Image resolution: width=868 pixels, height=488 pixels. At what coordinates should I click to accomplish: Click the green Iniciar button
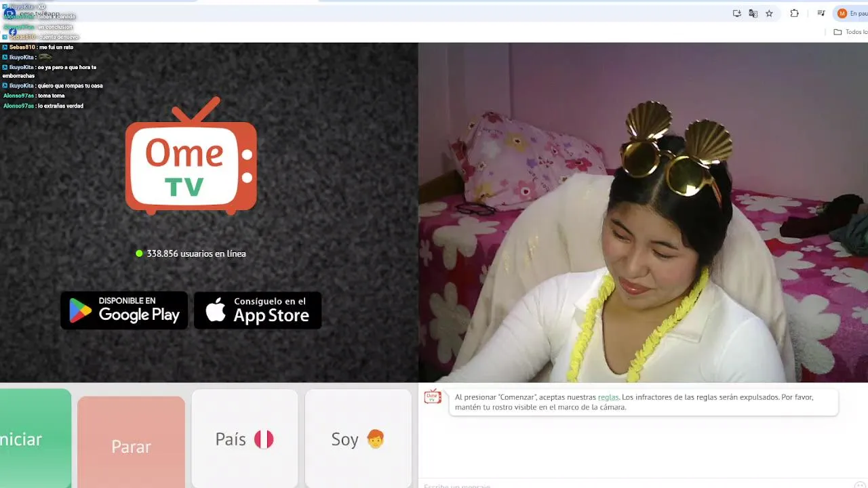pyautogui.click(x=35, y=438)
